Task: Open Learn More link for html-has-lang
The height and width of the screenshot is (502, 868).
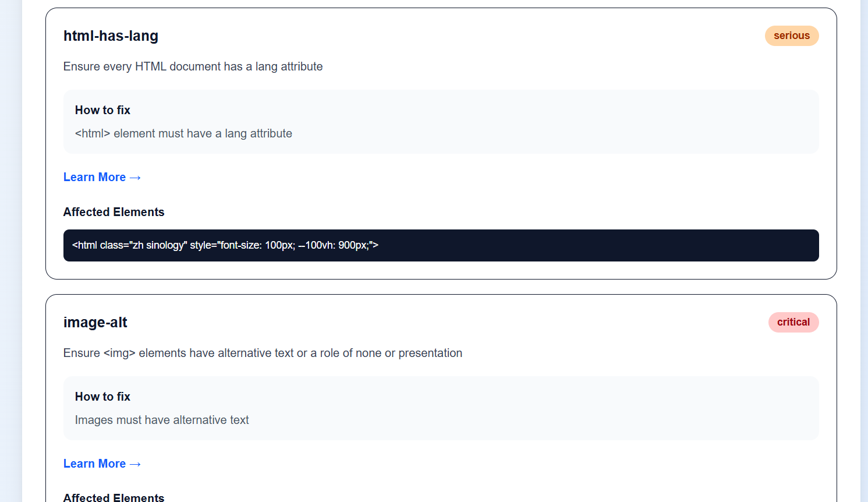Action: tap(102, 177)
